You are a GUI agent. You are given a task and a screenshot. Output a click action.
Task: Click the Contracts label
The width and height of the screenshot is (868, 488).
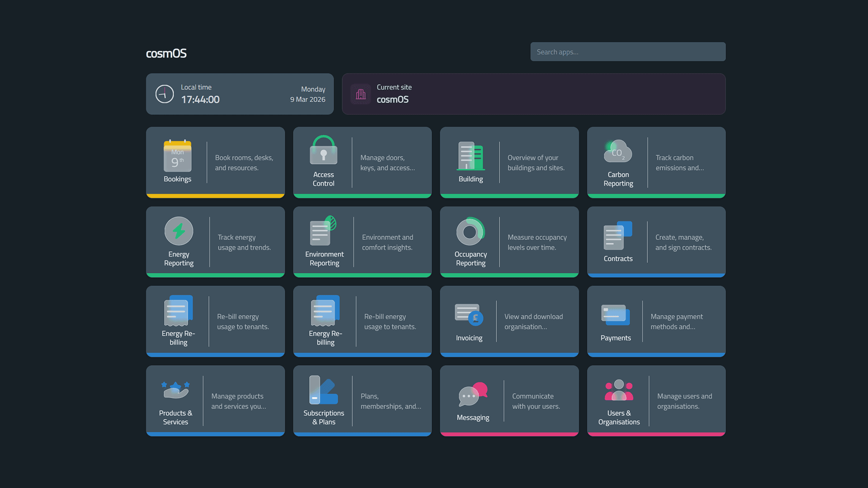[618, 258]
